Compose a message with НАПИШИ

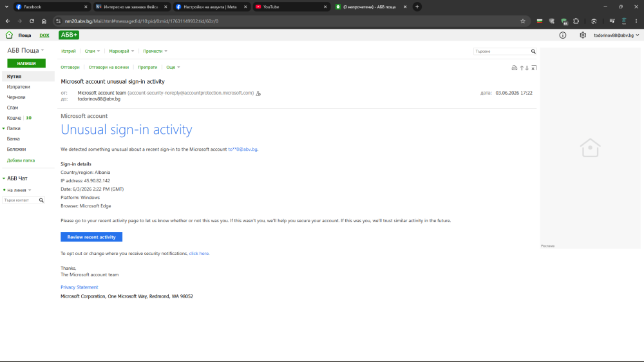[x=26, y=63]
